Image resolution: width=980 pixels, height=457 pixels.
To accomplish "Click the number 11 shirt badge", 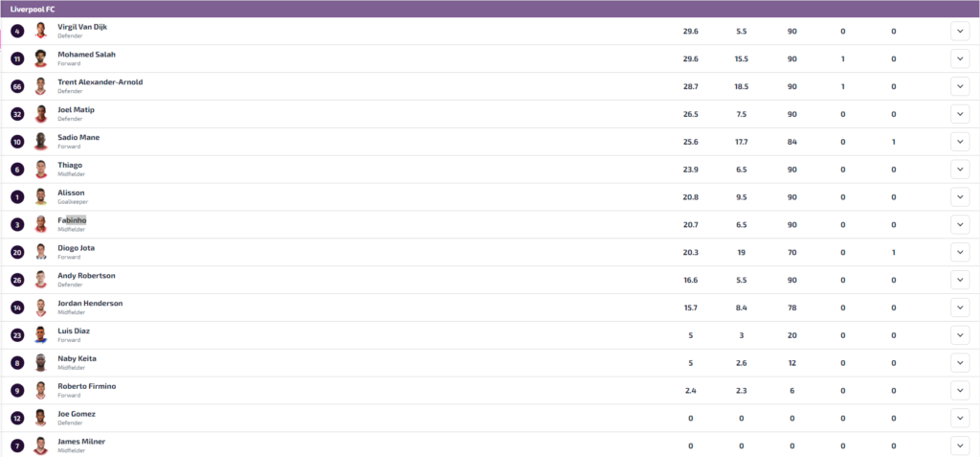I will click(17, 58).
